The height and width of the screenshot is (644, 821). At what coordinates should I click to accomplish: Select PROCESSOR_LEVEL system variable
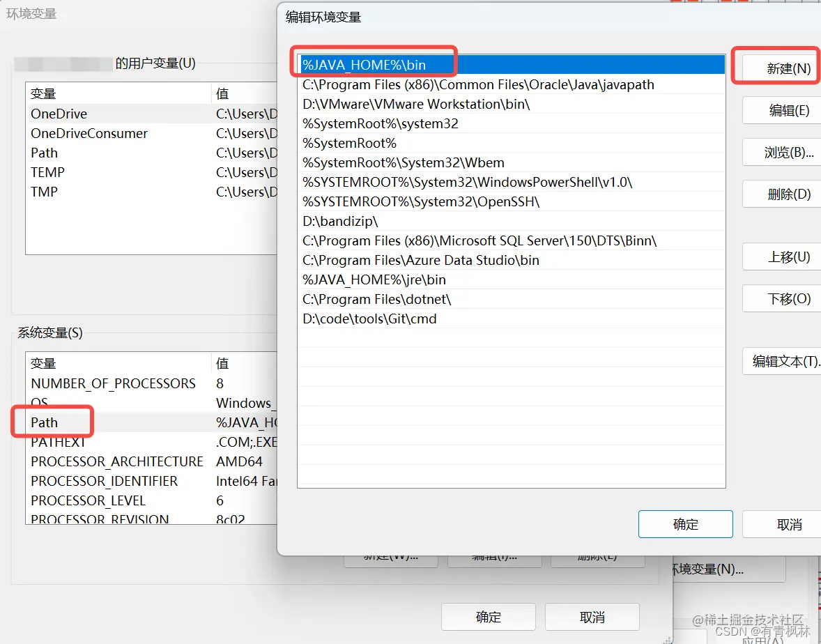[x=152, y=500]
